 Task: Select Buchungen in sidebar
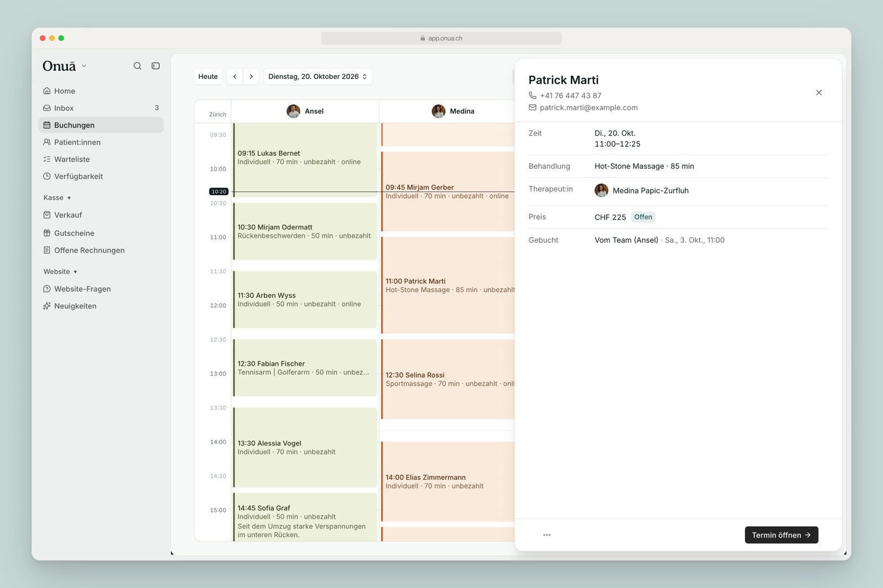[101, 125]
